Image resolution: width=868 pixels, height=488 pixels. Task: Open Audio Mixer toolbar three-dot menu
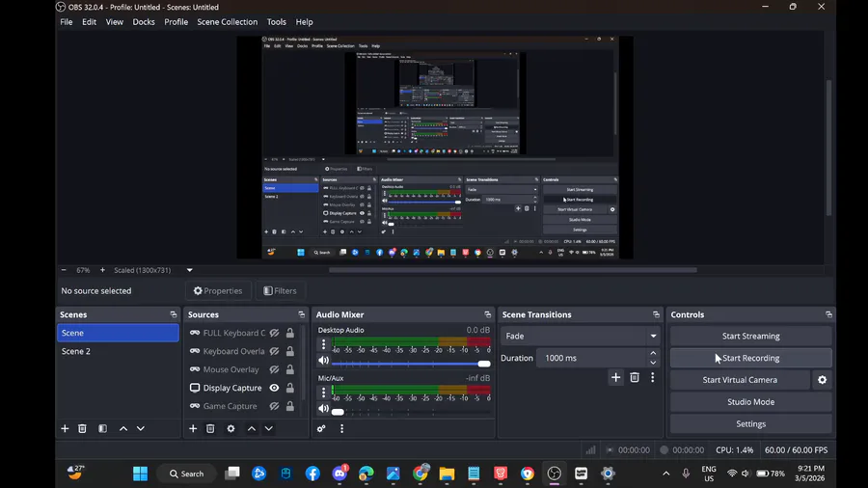(341, 428)
